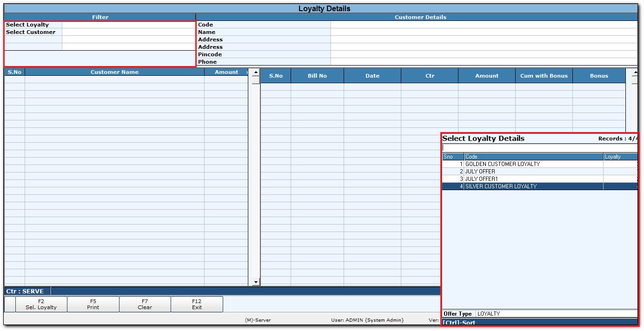Exit using the F12 Exit button
The width and height of the screenshot is (644, 331).
coord(197,304)
